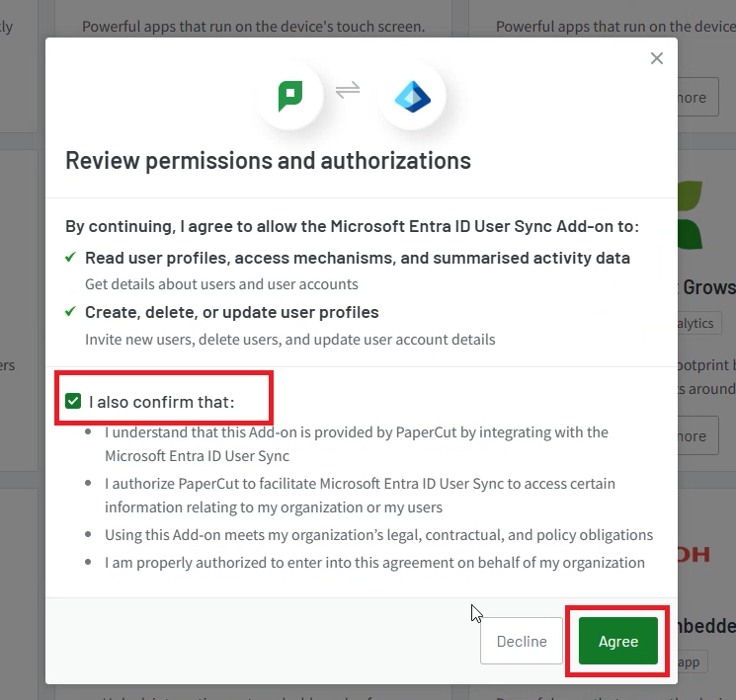The height and width of the screenshot is (700, 736).
Task: Click 'By continuing, I agree to allow' line
Action: [x=352, y=226]
